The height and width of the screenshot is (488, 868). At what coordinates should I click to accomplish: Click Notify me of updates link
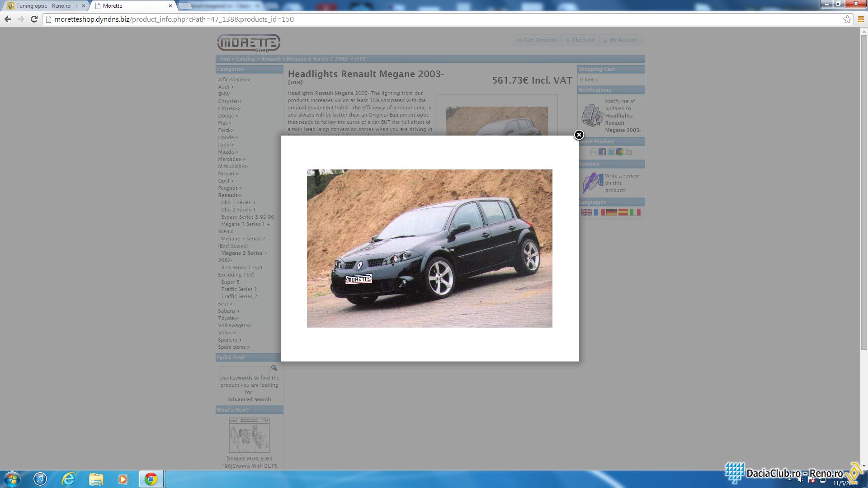point(623,116)
